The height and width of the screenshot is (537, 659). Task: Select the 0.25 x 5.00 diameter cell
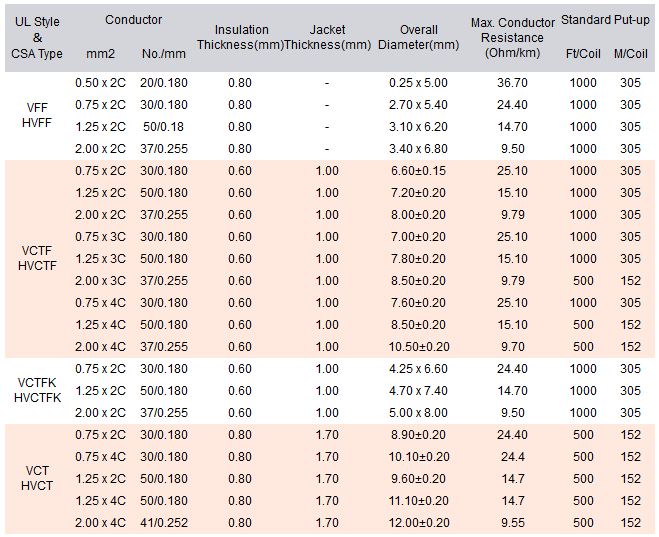click(x=418, y=83)
